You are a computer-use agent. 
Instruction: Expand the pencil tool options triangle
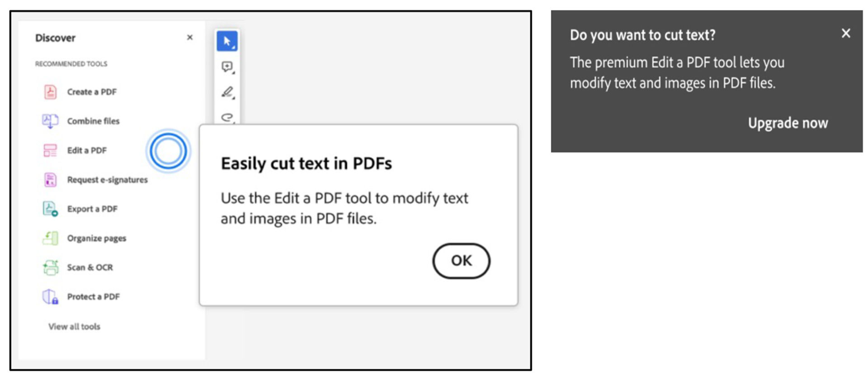pyautogui.click(x=233, y=99)
